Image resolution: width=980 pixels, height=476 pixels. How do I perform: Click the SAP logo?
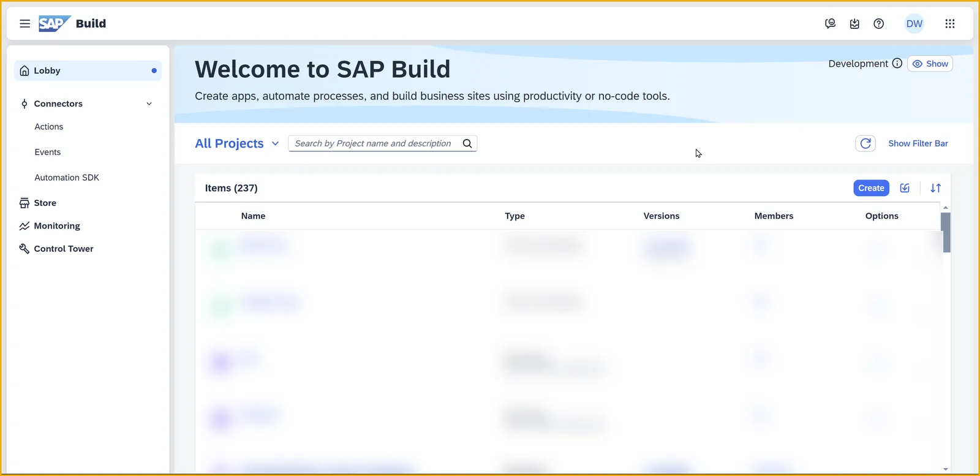[55, 24]
